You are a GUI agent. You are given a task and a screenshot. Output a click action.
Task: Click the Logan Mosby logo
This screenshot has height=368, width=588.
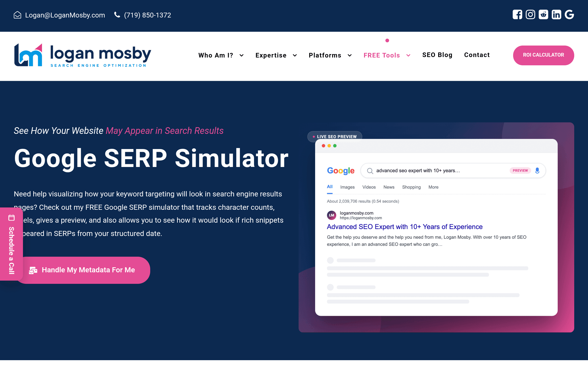point(82,55)
